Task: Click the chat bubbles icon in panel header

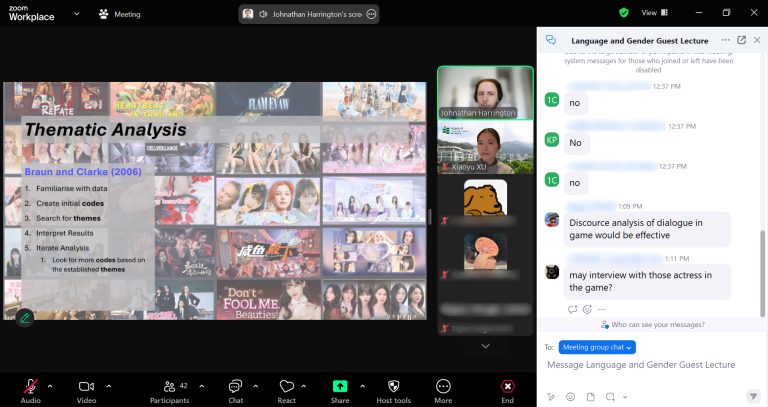Action: tap(551, 40)
